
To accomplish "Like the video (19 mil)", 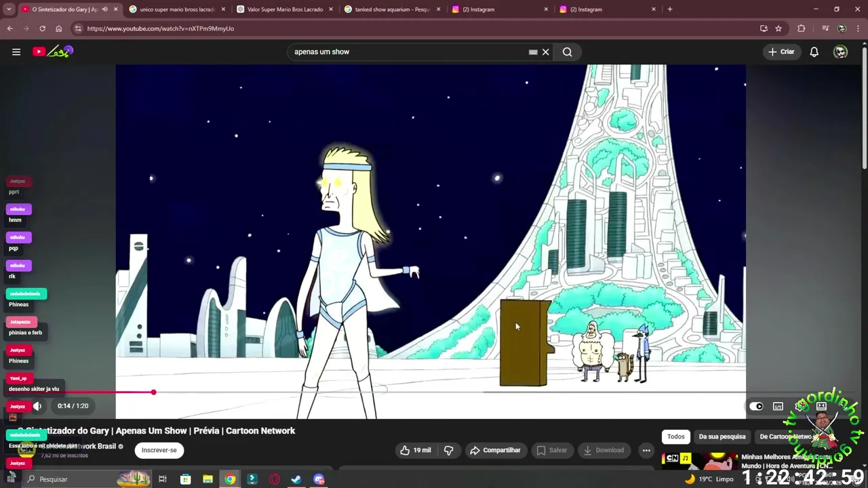I will point(416,450).
